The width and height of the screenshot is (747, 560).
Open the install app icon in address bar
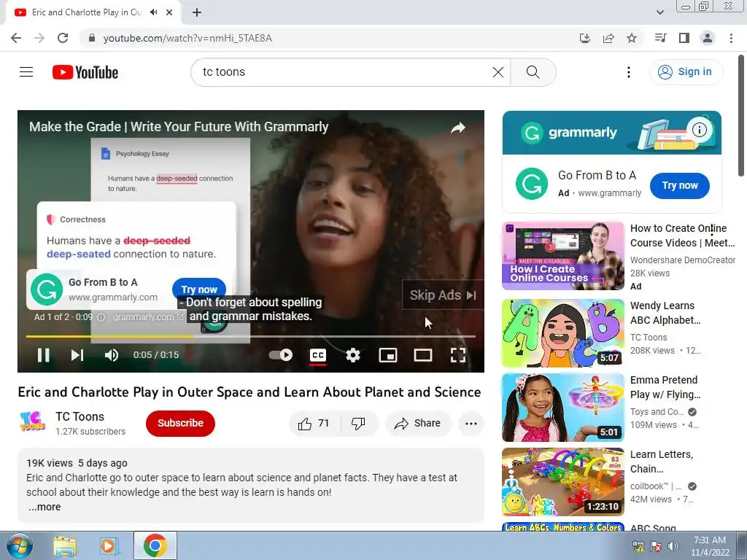click(585, 38)
